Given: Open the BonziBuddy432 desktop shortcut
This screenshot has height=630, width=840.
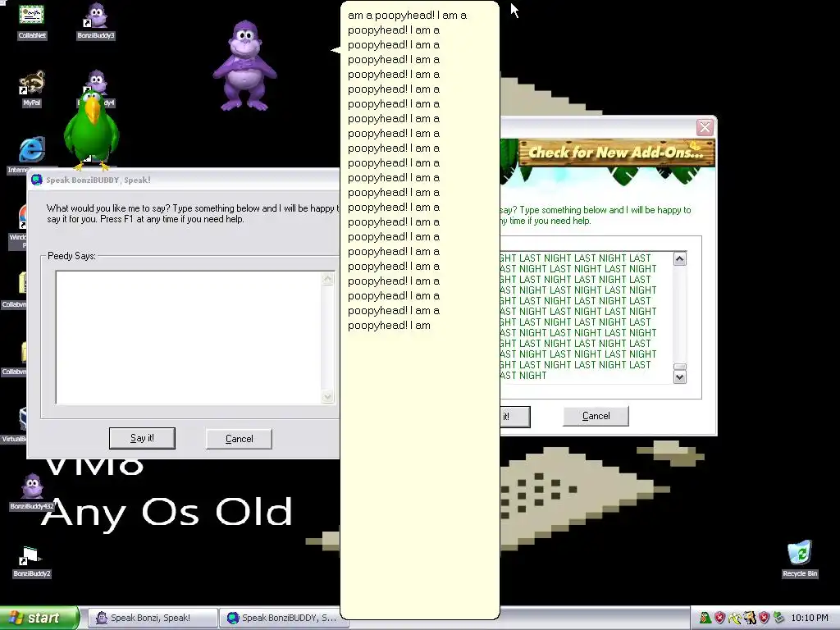Looking at the screenshot, I should click(32, 492).
